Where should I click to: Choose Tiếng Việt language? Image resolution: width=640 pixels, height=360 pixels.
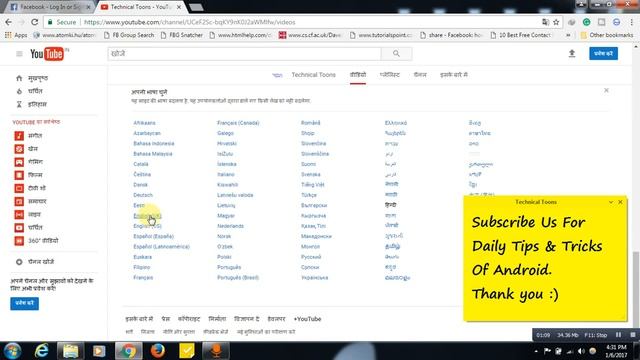pyautogui.click(x=312, y=184)
